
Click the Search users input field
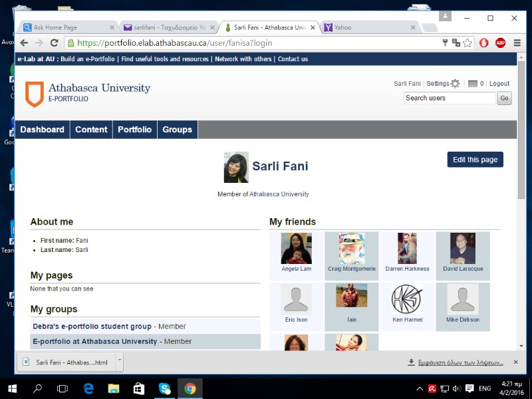[450, 98]
